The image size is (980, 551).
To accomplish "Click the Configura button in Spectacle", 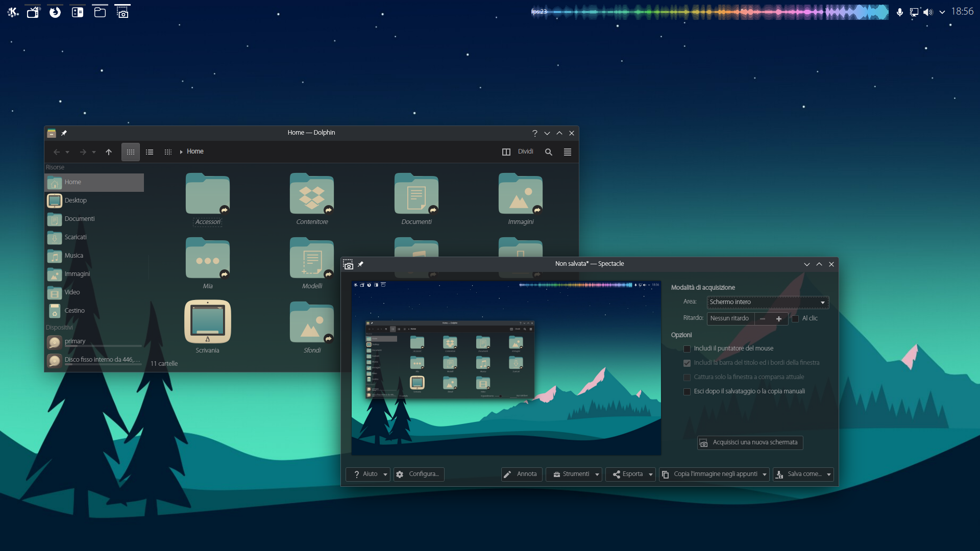I will pyautogui.click(x=419, y=474).
